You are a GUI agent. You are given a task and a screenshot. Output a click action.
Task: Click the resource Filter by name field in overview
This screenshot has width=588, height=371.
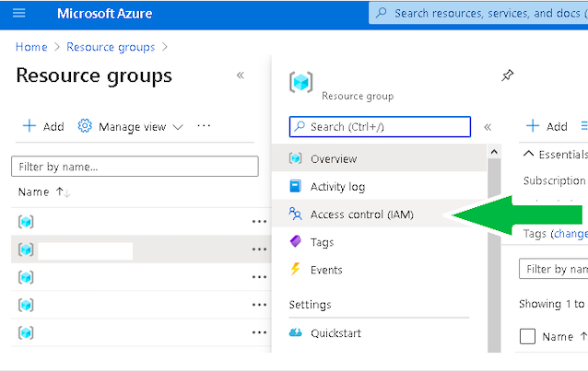point(554,269)
